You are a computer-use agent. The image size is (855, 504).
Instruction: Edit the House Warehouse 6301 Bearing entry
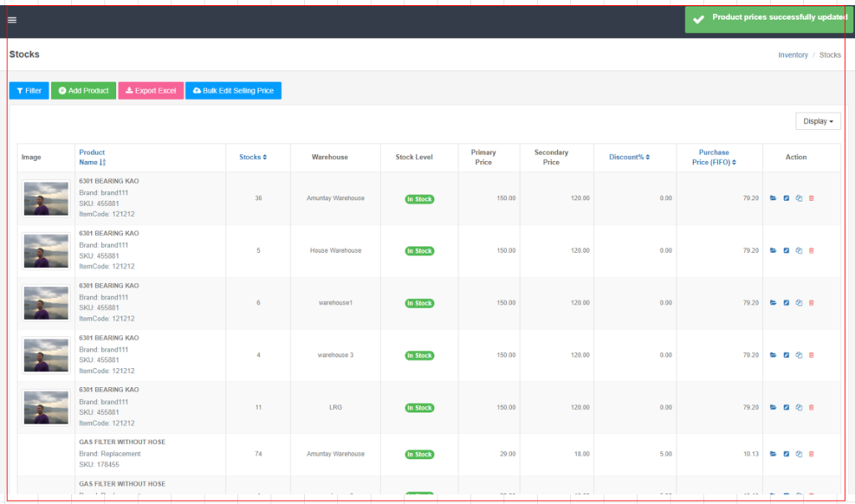786,250
